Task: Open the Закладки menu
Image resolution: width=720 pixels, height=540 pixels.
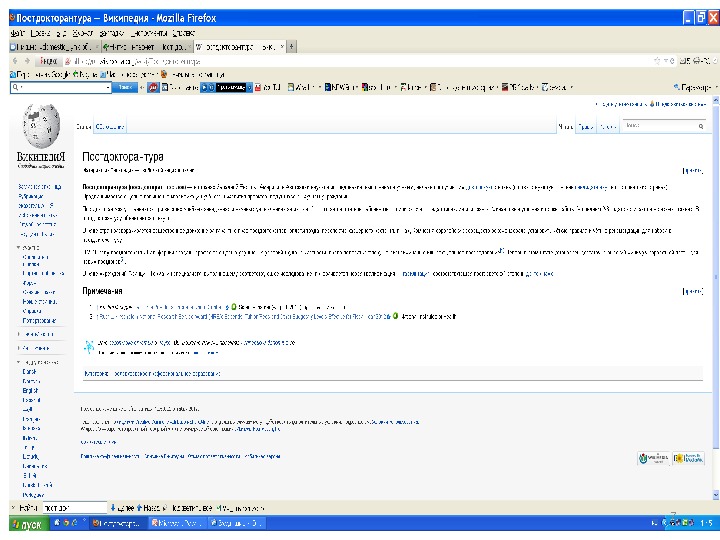Action: [112, 33]
